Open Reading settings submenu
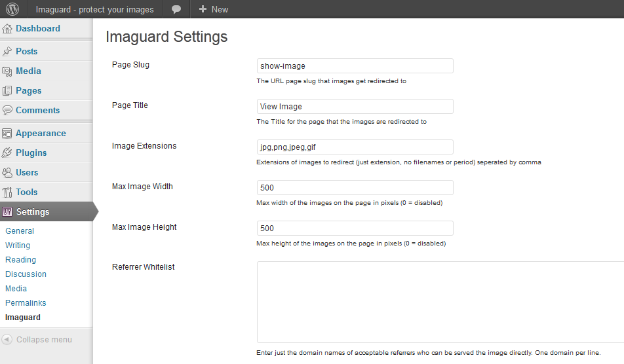The image size is (624, 364). [21, 259]
